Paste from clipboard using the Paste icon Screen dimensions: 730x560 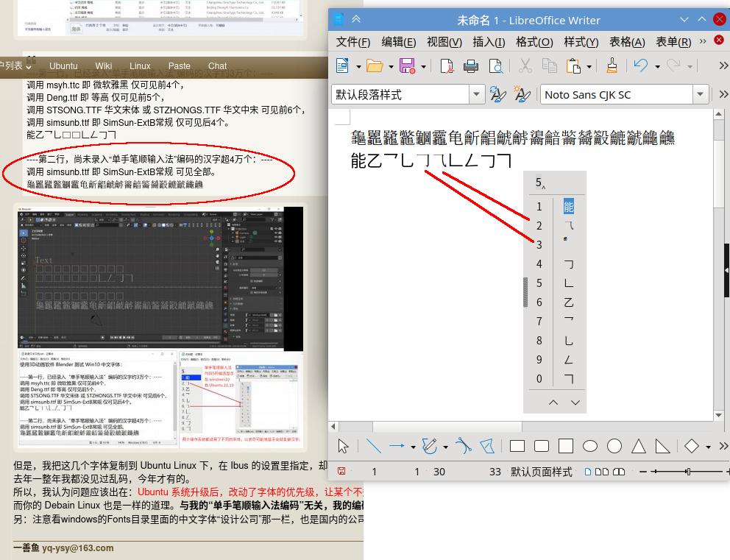click(573, 66)
